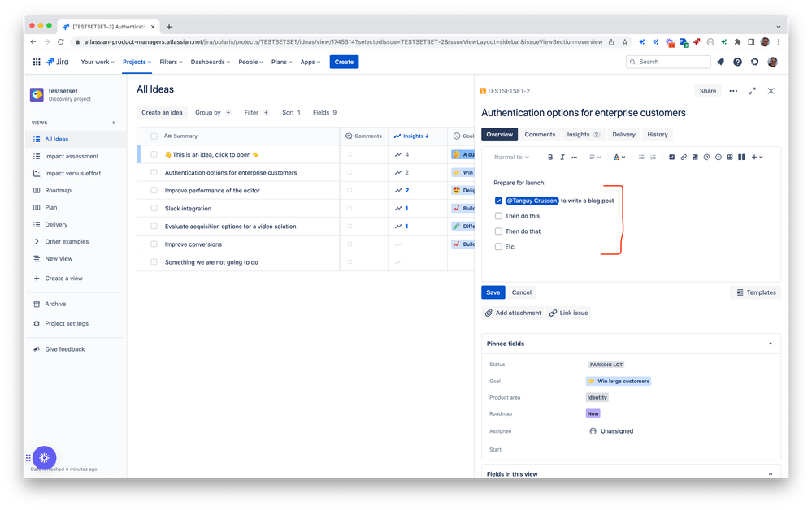Expand the 'Other examples' views group
812x510 pixels.
pos(37,241)
